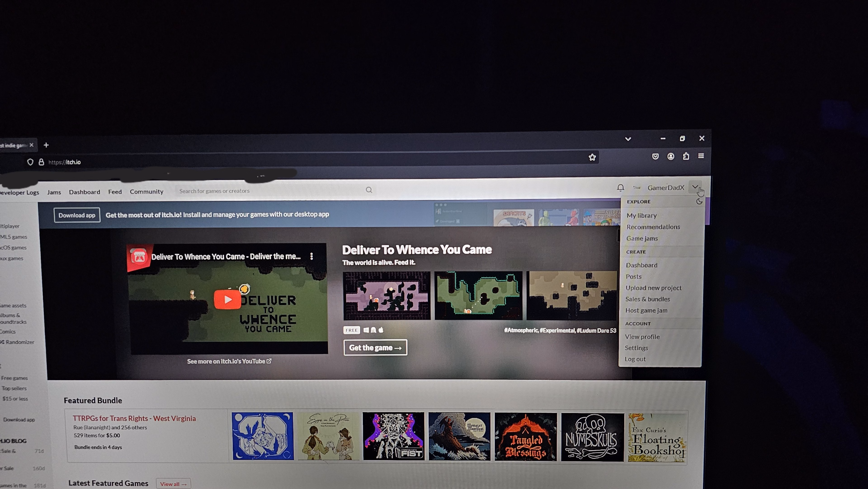Choose Dashboard under the Create menu section
This screenshot has height=489, width=868.
(642, 265)
